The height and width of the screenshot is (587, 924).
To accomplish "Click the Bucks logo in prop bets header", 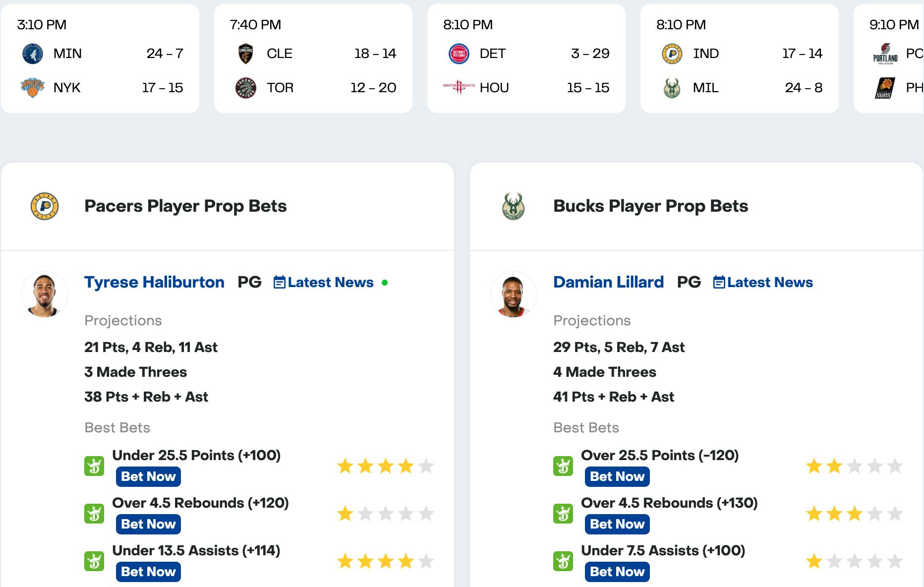I will 513,206.
